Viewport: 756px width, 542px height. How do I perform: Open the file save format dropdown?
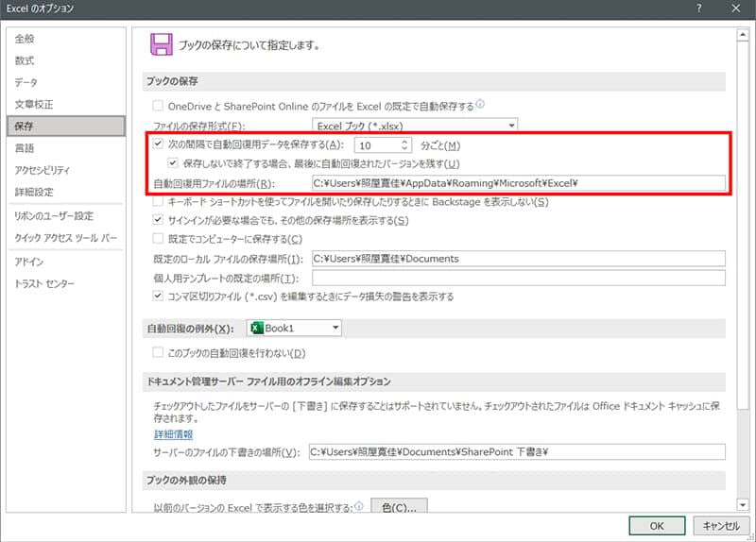(x=415, y=126)
